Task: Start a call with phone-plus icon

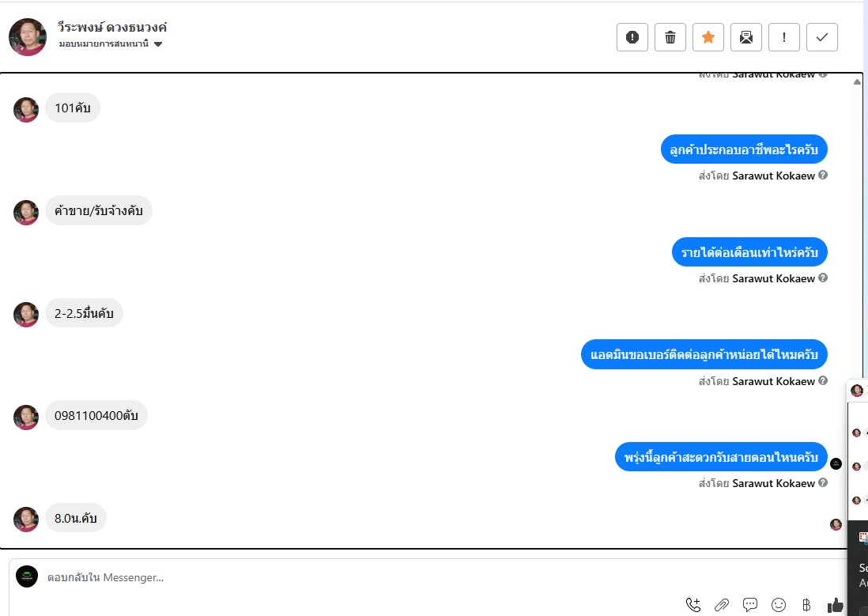Action: point(693,605)
